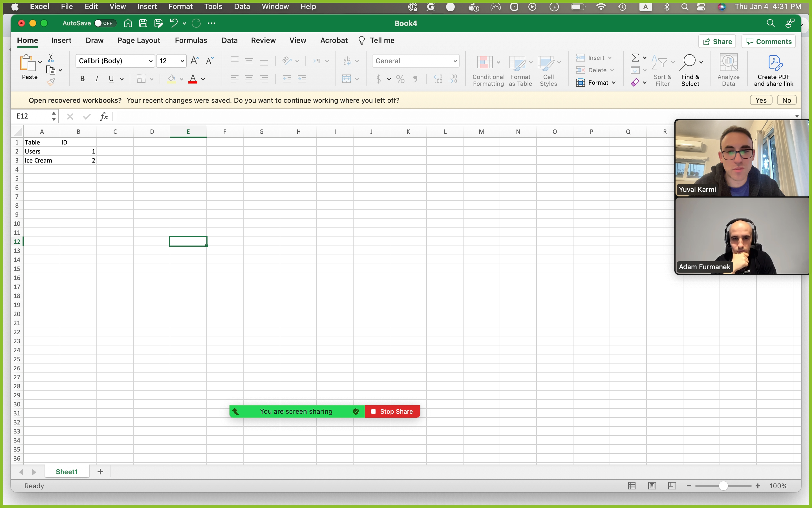812x508 pixels.
Task: Open the font size dropdown
Action: coord(182,61)
